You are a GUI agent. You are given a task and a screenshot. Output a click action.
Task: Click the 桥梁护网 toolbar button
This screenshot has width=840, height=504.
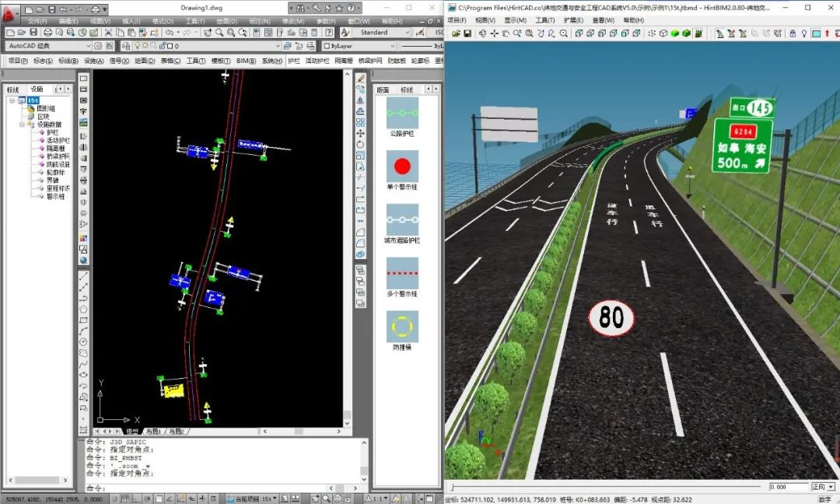coord(370,61)
